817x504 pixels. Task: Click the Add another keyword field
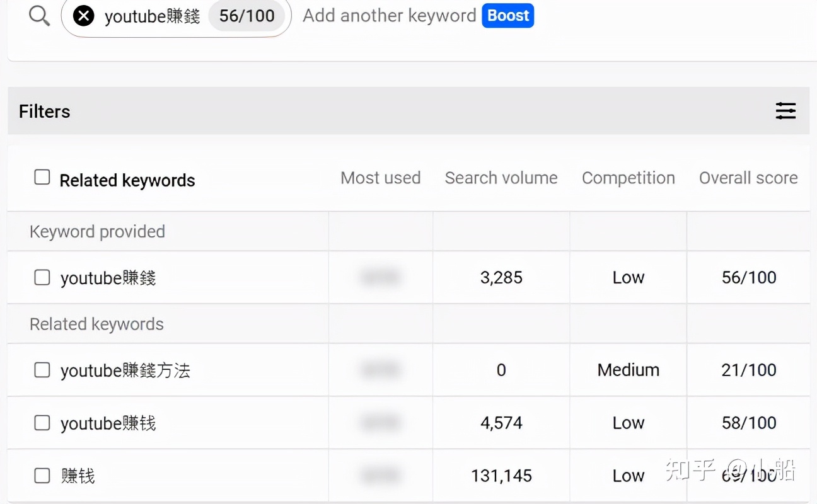tap(388, 16)
